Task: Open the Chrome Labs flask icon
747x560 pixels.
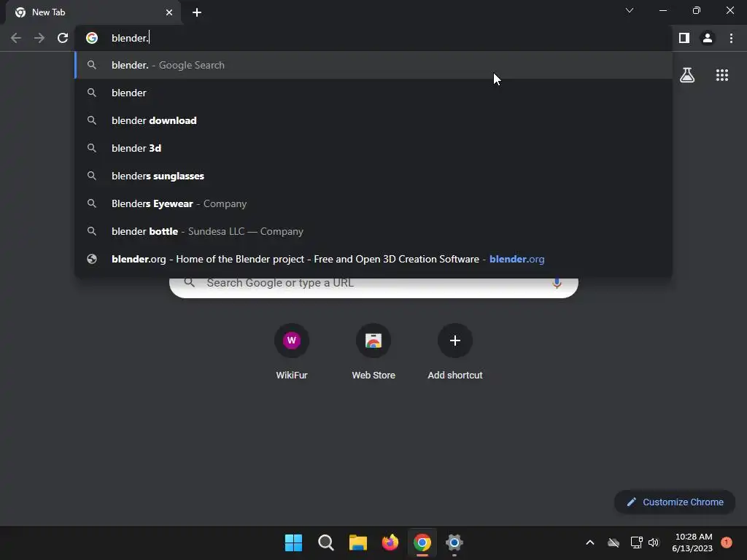Action: point(687,75)
